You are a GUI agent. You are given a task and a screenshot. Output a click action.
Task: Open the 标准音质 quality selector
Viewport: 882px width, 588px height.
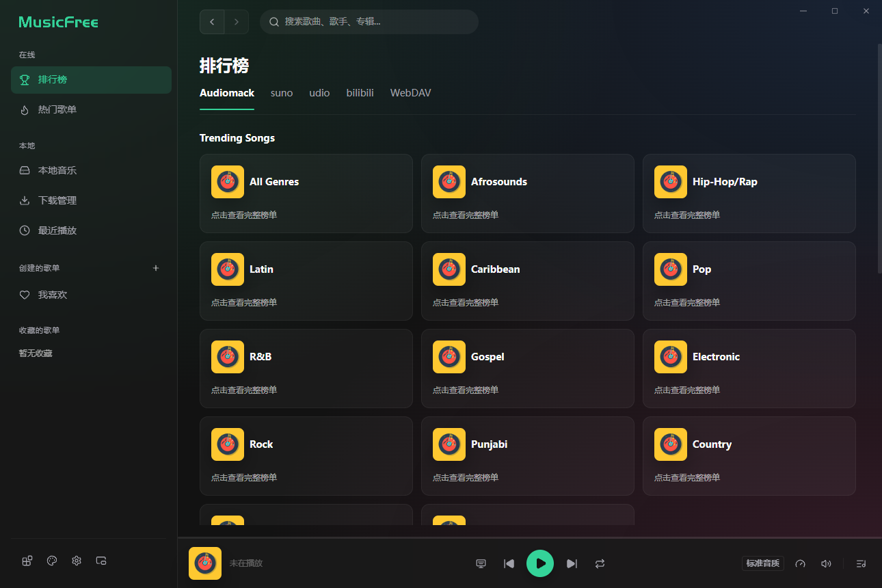click(763, 563)
